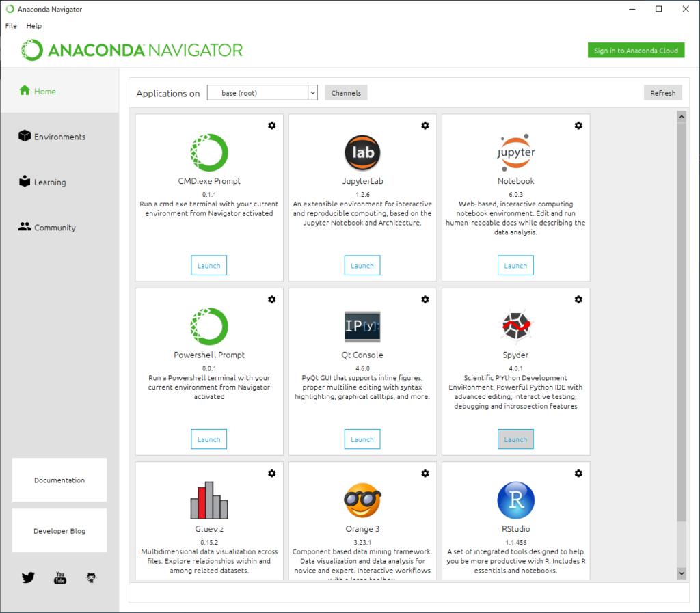Open the Developer Blog link
Image resolution: width=700 pixels, height=613 pixels.
[59, 531]
